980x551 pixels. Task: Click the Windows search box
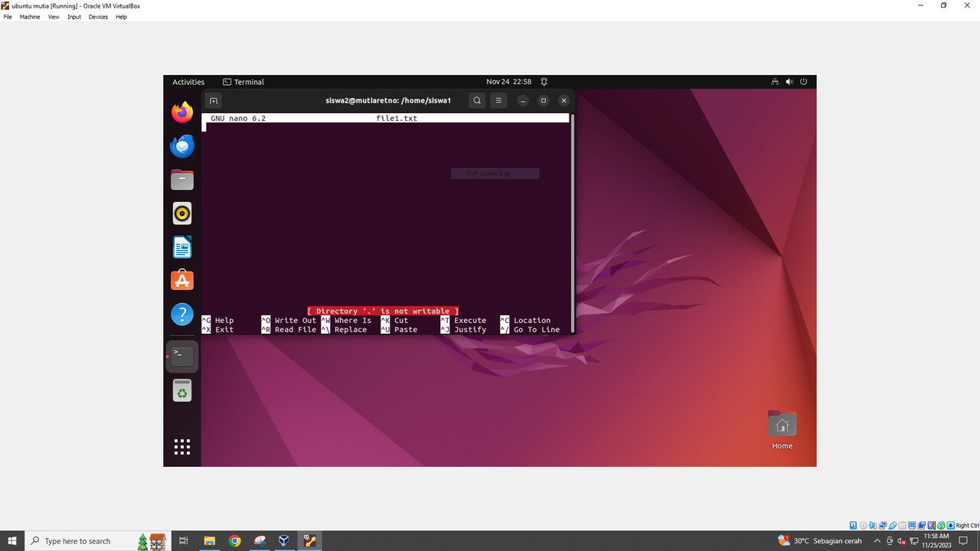point(98,541)
